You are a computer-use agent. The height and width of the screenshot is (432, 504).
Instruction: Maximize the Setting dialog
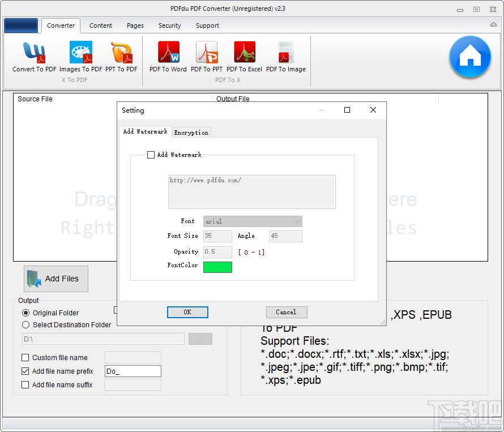tap(347, 110)
